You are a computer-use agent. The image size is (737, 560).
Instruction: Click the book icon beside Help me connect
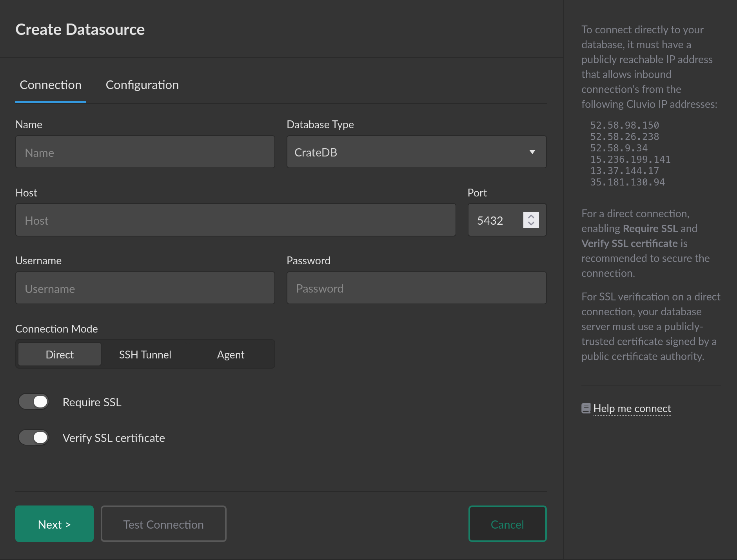586,409
